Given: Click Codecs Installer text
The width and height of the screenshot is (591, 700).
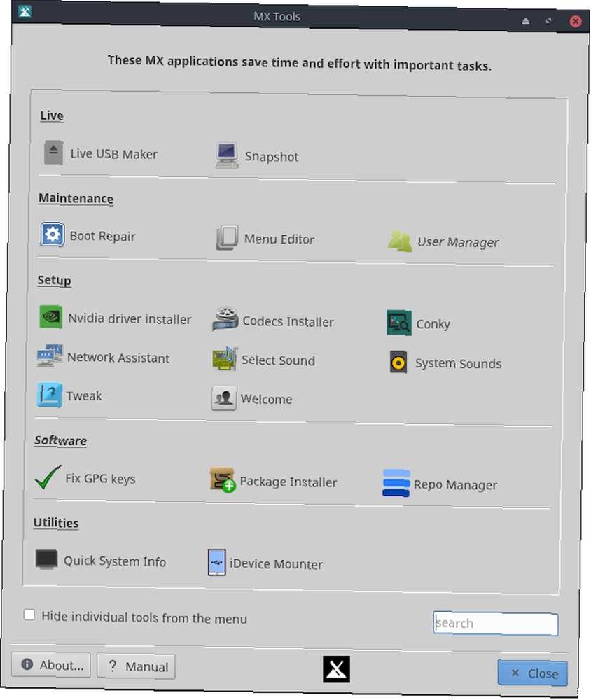Looking at the screenshot, I should click(288, 321).
